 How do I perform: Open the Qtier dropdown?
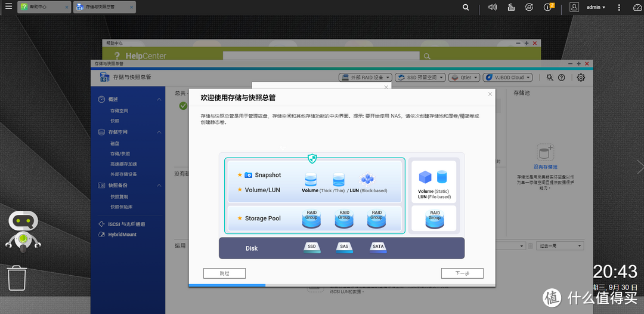pyautogui.click(x=464, y=77)
